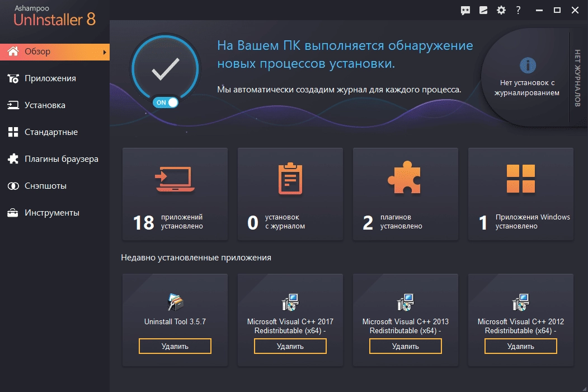The image size is (588, 392).
Task: Click the Плагины браузера puzzle sidebar icon
Action: 13,159
